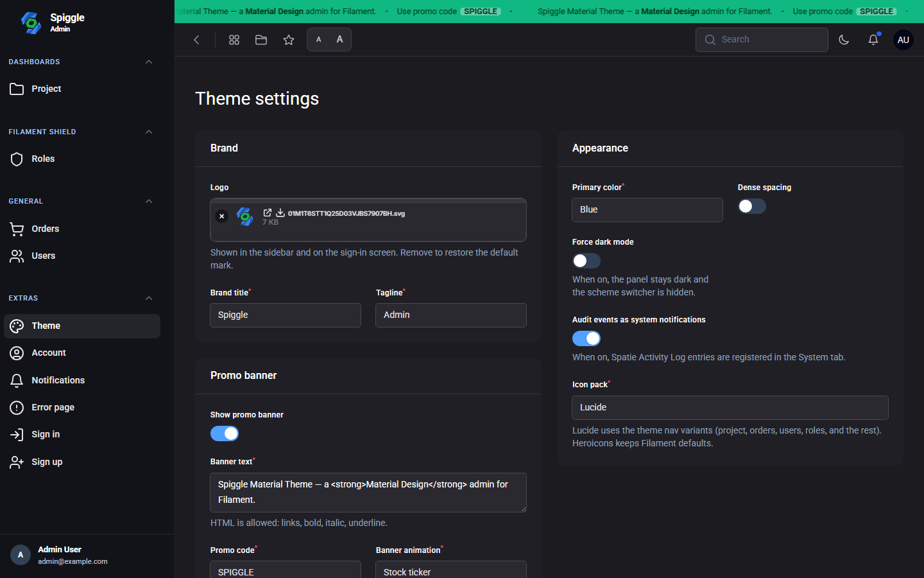
Task: Select the smaller font size A button
Action: click(x=319, y=40)
